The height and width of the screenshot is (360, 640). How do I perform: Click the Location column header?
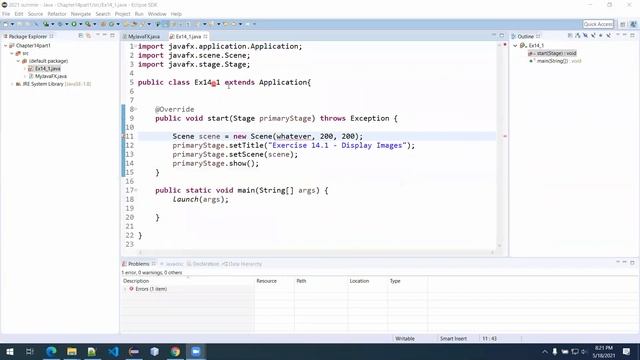pos(367,281)
